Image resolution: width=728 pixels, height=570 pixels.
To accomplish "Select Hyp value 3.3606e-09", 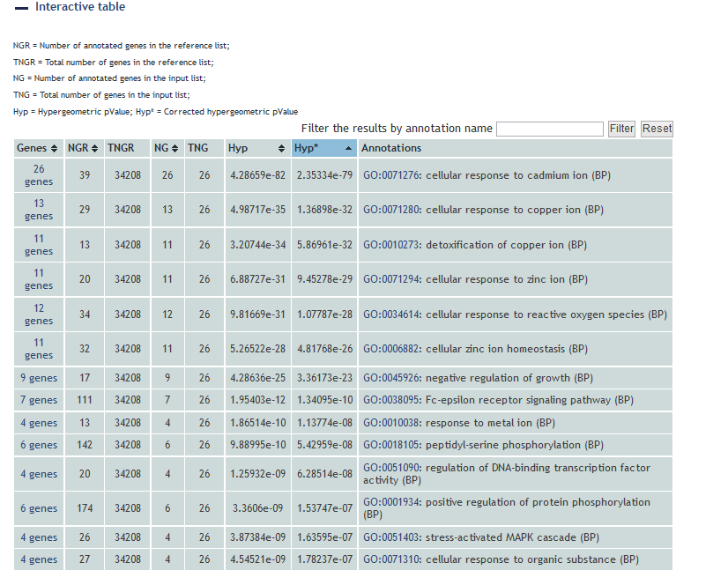I will tap(257, 508).
